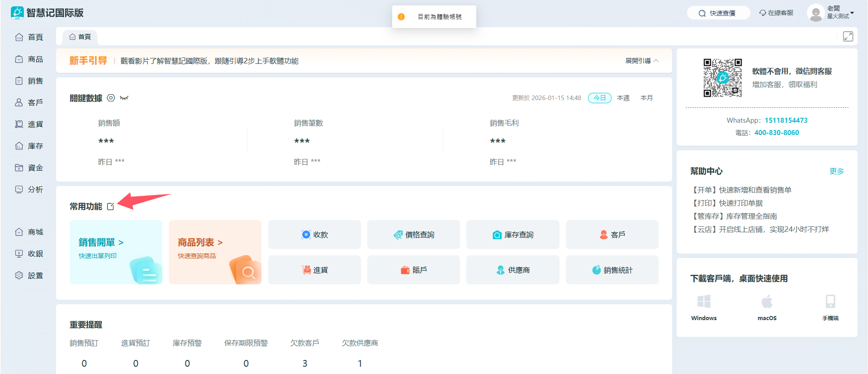Click 更多 link in 幫助中心

tap(836, 171)
